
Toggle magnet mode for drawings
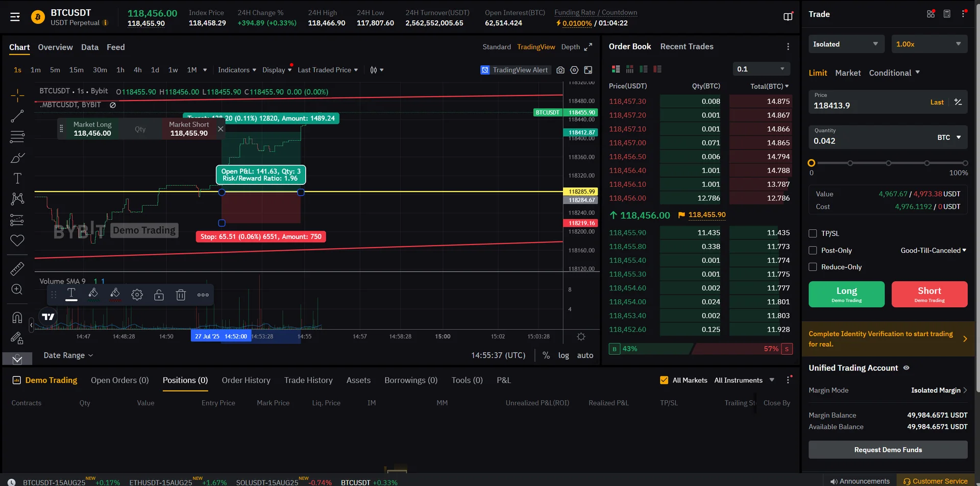click(17, 318)
